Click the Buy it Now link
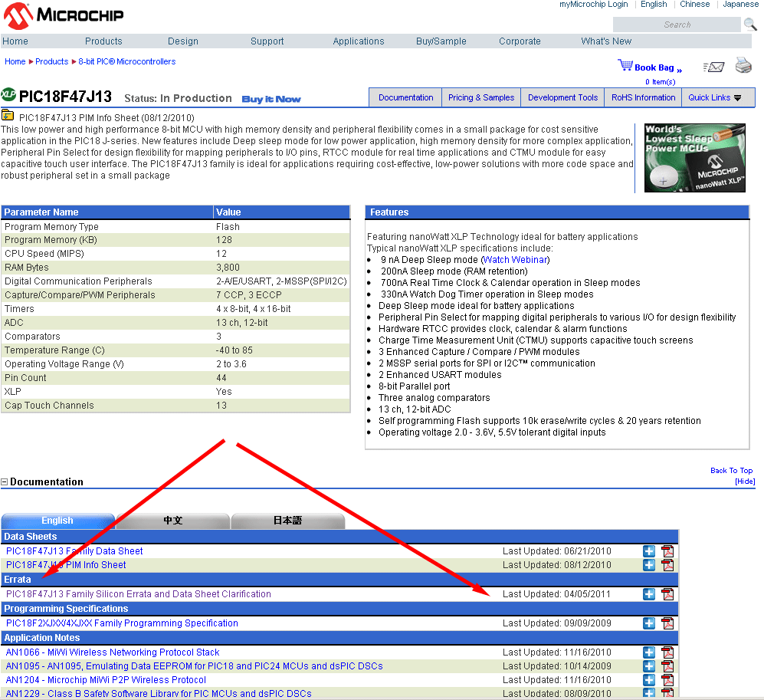The height and width of the screenshot is (700, 764). click(271, 99)
